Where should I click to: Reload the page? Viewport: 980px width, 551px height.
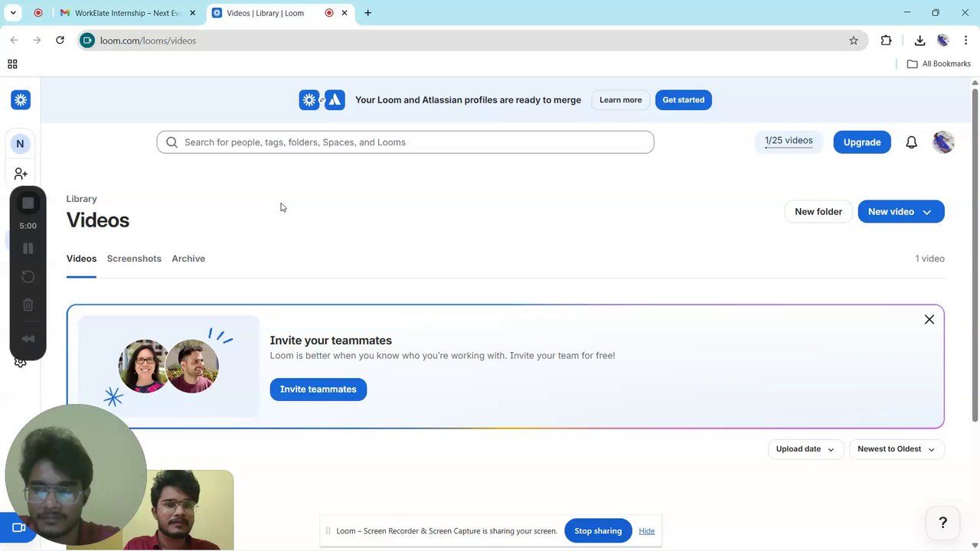coord(60,41)
